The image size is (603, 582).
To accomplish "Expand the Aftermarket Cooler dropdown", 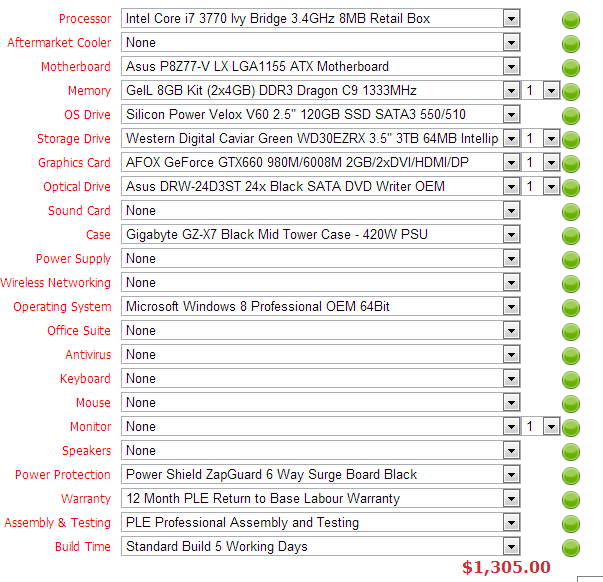I will [511, 43].
